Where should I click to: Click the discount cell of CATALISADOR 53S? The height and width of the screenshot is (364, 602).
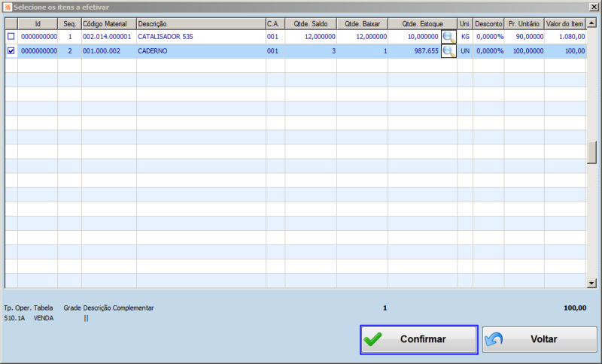[x=488, y=37]
